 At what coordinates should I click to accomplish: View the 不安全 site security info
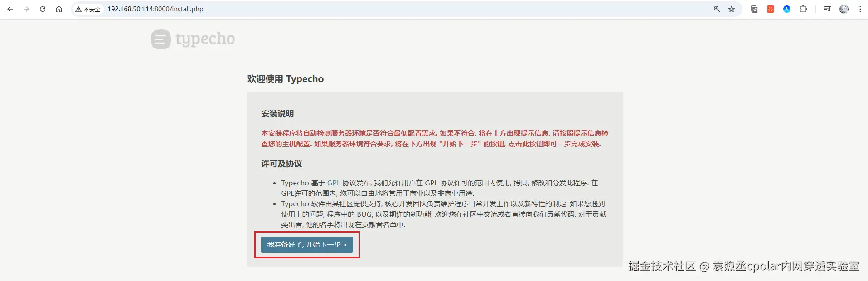coord(88,9)
